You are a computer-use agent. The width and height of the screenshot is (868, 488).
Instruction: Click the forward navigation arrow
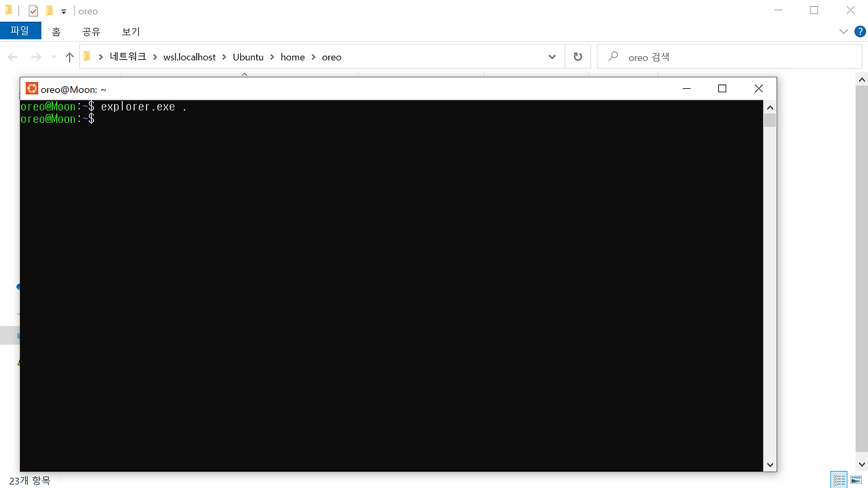coord(35,57)
